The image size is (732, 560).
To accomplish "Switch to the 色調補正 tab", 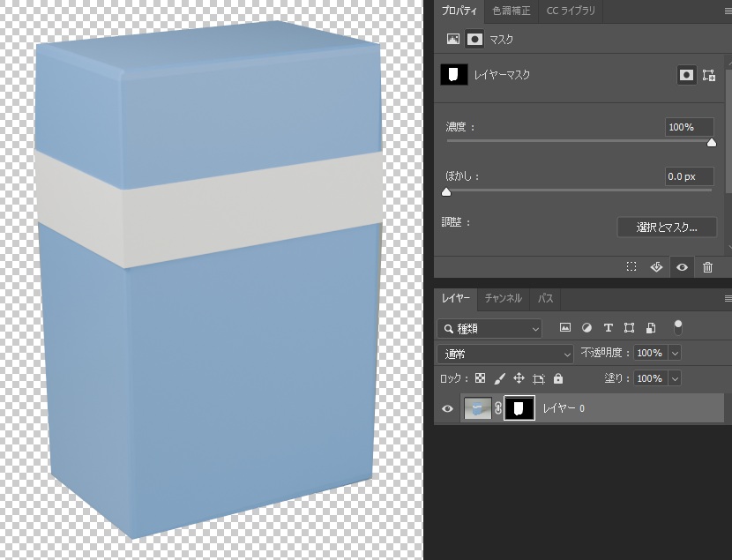I will pyautogui.click(x=512, y=11).
